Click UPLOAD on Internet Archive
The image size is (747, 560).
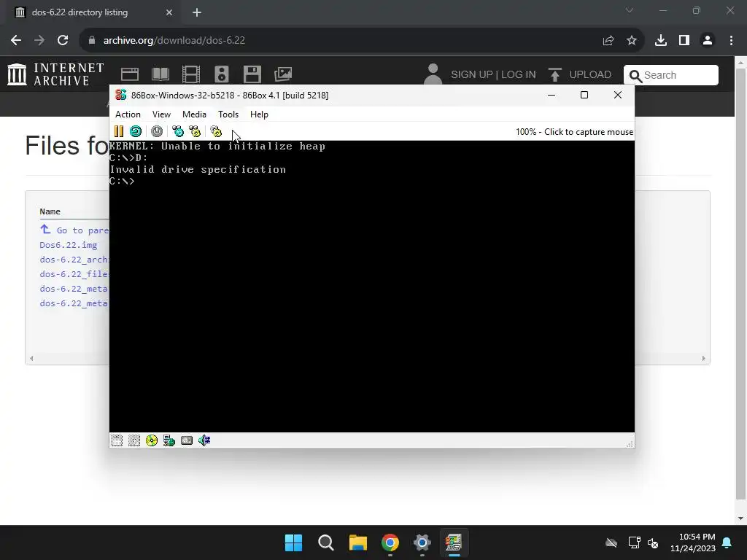click(x=579, y=75)
